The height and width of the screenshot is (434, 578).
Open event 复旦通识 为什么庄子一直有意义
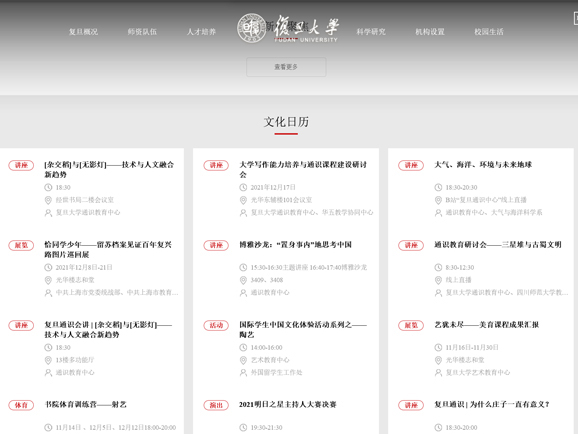point(492,405)
